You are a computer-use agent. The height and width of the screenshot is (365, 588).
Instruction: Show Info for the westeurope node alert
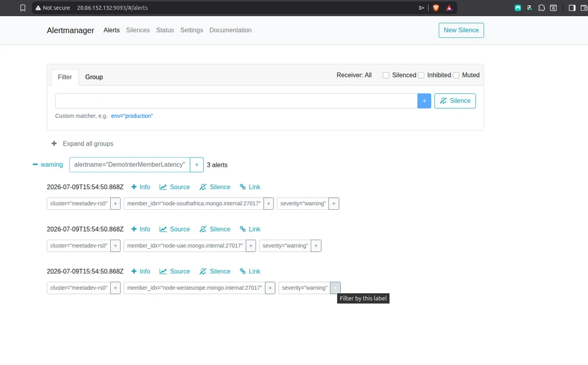click(141, 271)
